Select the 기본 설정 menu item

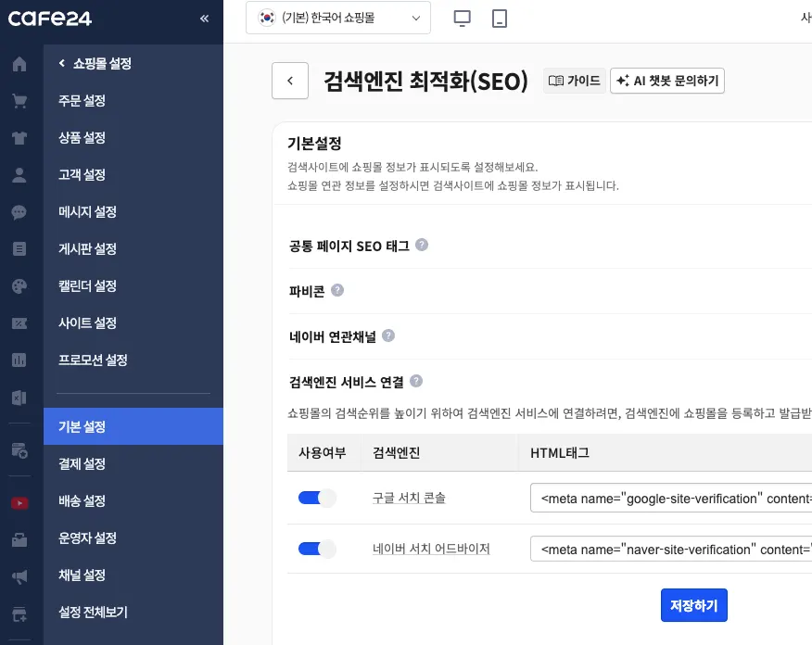tap(133, 426)
